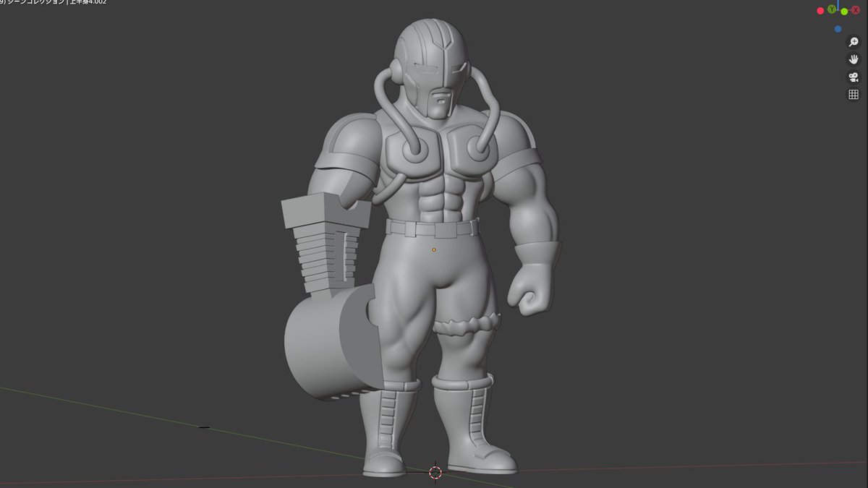Click the blue negative Z gizmo dot
This screenshot has height=488, width=868.
838,30
